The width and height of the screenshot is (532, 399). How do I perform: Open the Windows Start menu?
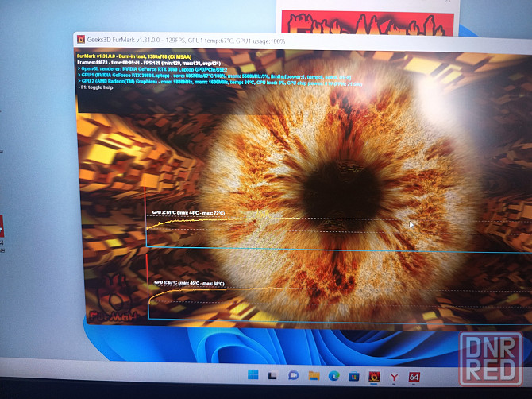(x=253, y=374)
